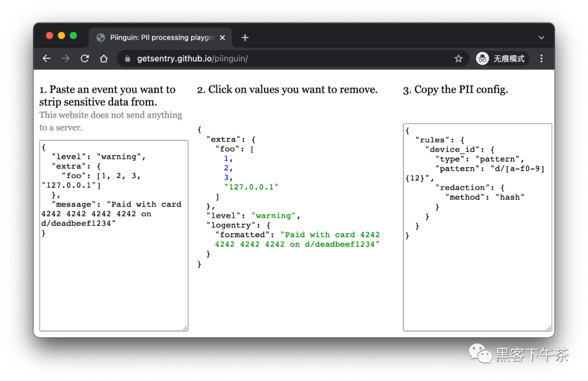Click inside the PII config textarea
The image size is (588, 381).
tap(477, 228)
